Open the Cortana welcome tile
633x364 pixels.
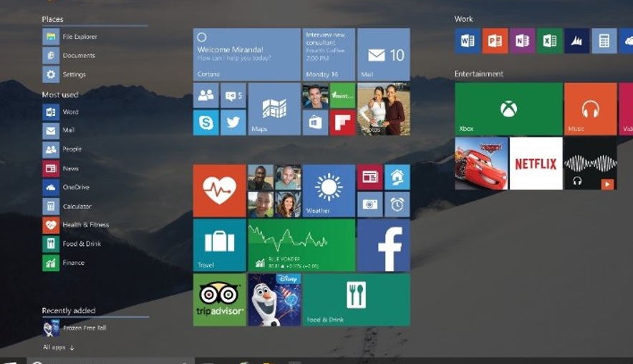[246, 54]
